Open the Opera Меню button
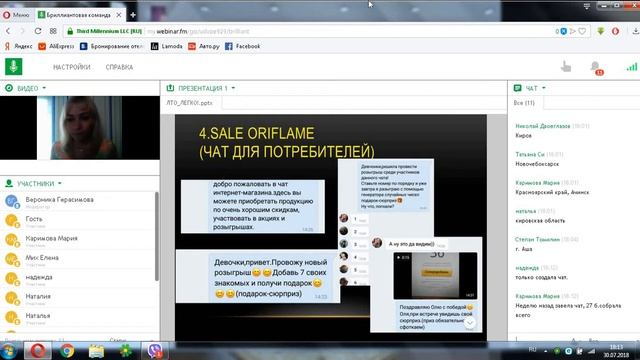This screenshot has width=640, height=360. point(16,15)
